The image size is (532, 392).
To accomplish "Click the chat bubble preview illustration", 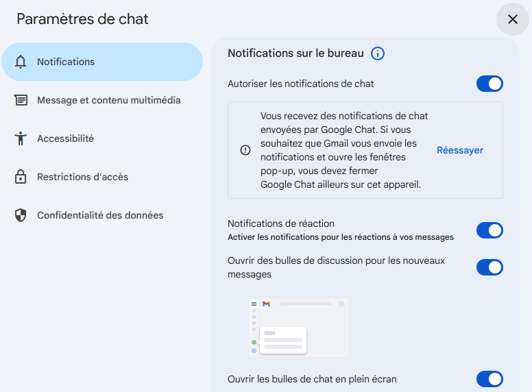I will [x=298, y=328].
